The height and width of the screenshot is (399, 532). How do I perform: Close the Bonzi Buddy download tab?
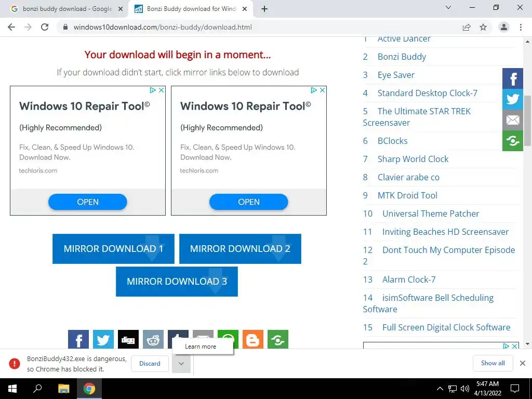click(245, 9)
